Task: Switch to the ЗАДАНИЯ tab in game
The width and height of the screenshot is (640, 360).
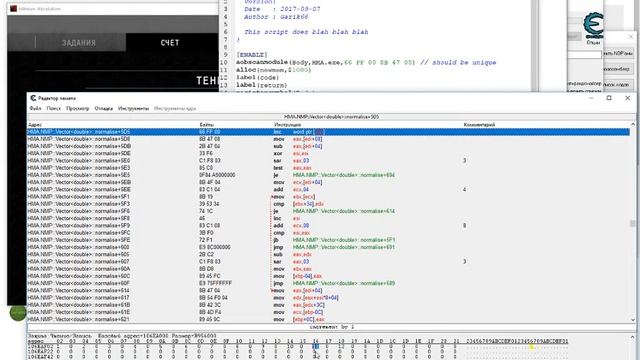Action: [x=79, y=42]
